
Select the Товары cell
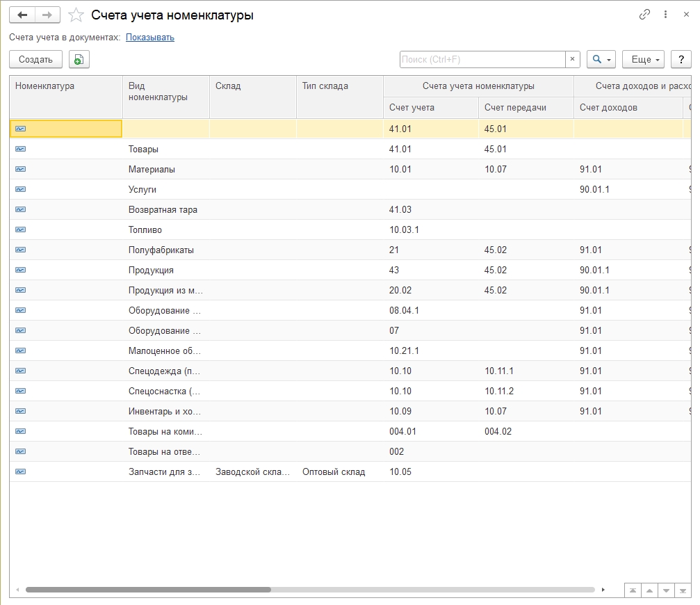click(x=166, y=149)
